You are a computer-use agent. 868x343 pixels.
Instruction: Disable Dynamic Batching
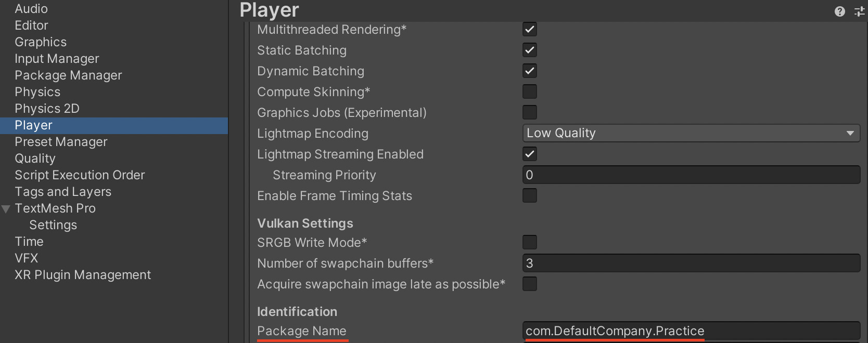[x=529, y=71]
